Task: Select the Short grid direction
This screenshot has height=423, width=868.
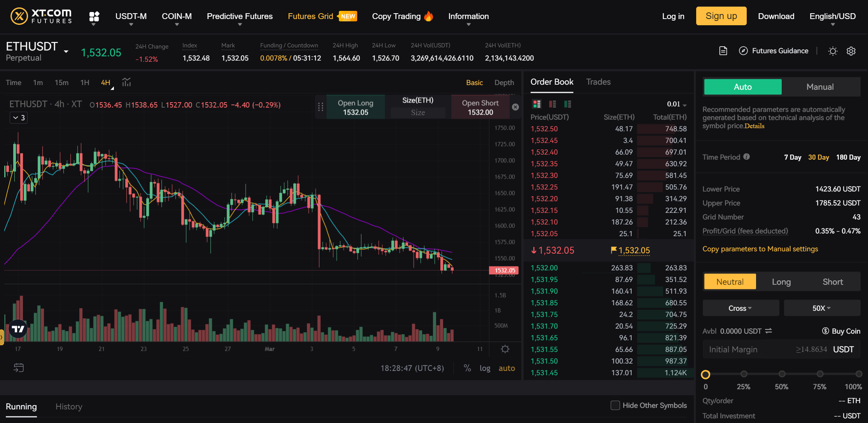Action: pyautogui.click(x=833, y=282)
